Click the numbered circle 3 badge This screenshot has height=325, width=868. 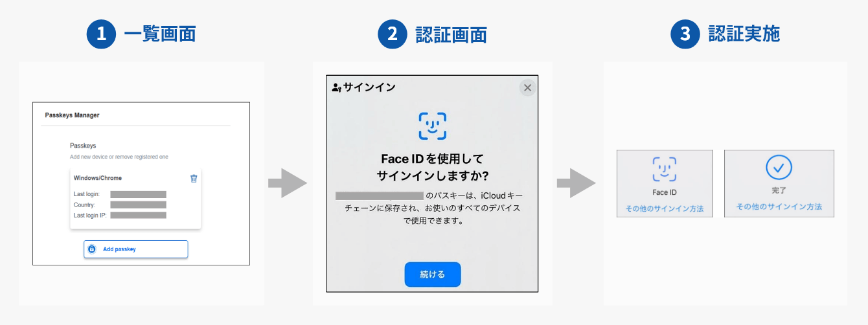point(685,34)
